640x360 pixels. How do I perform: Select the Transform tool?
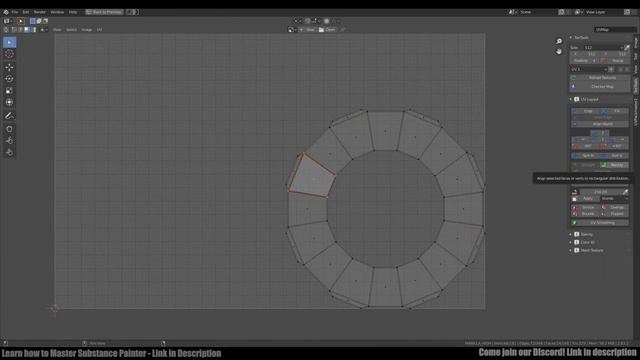point(9,102)
